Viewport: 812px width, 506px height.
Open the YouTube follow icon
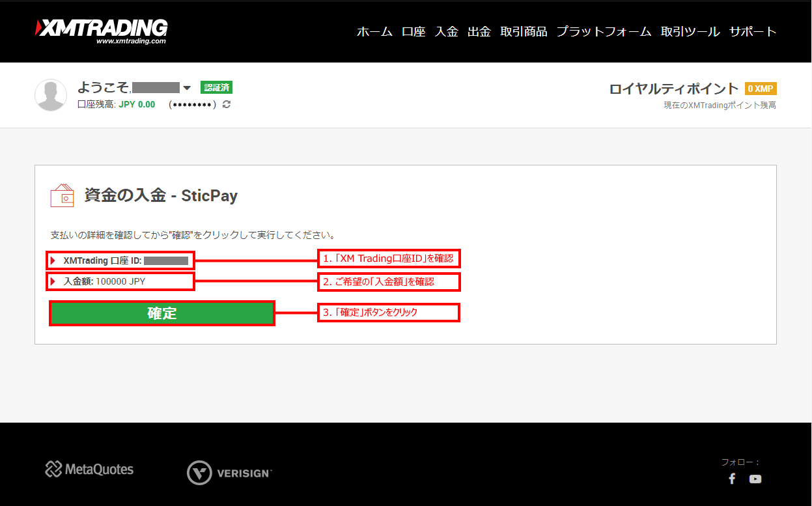pos(755,479)
